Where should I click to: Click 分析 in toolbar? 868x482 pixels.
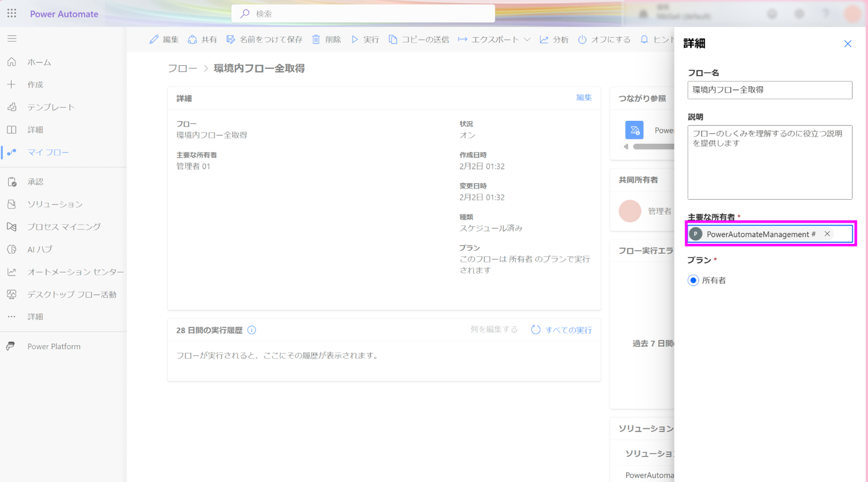pyautogui.click(x=554, y=39)
